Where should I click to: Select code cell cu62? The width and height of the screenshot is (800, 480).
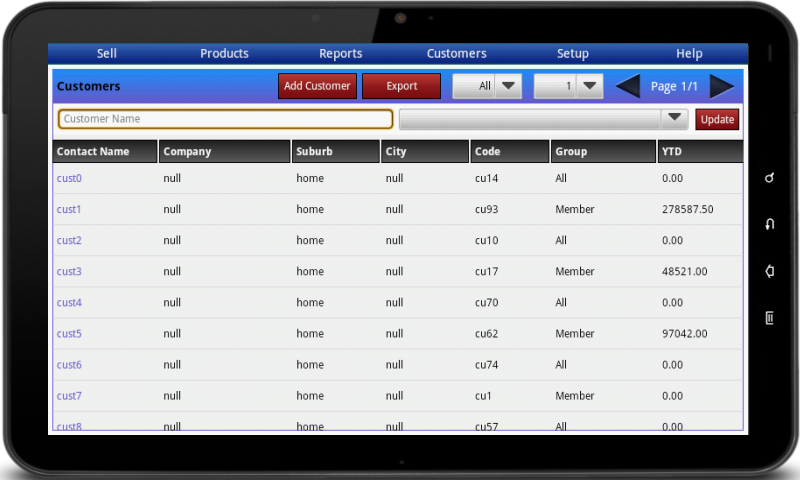[486, 334]
